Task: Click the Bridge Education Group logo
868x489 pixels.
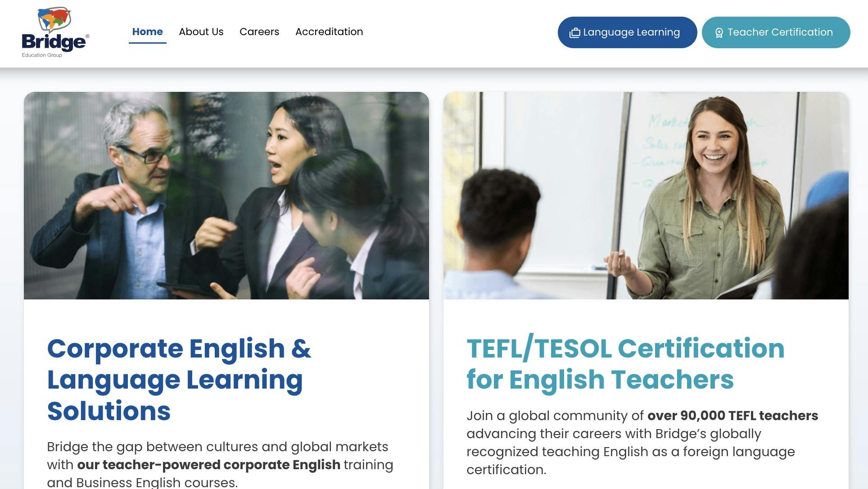Action: [55, 32]
